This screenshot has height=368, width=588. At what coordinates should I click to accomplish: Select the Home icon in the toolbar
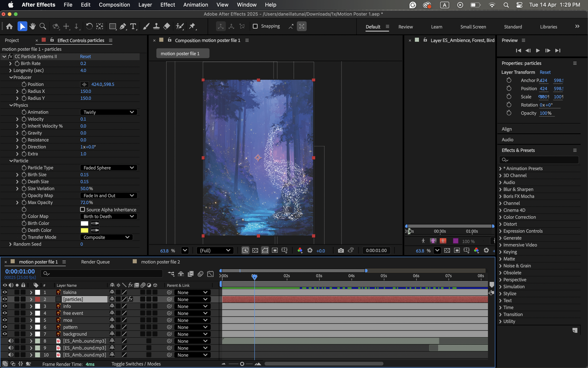click(9, 26)
